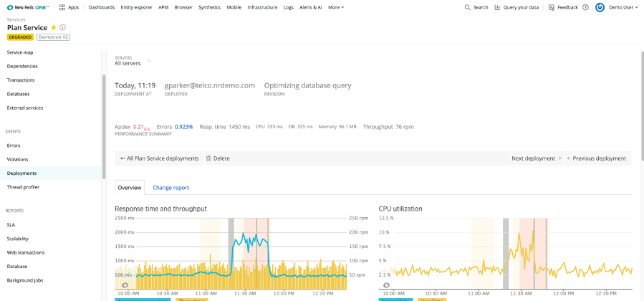This screenshot has height=301, width=644.
Task: Go to Previous deployment
Action: (x=597, y=158)
